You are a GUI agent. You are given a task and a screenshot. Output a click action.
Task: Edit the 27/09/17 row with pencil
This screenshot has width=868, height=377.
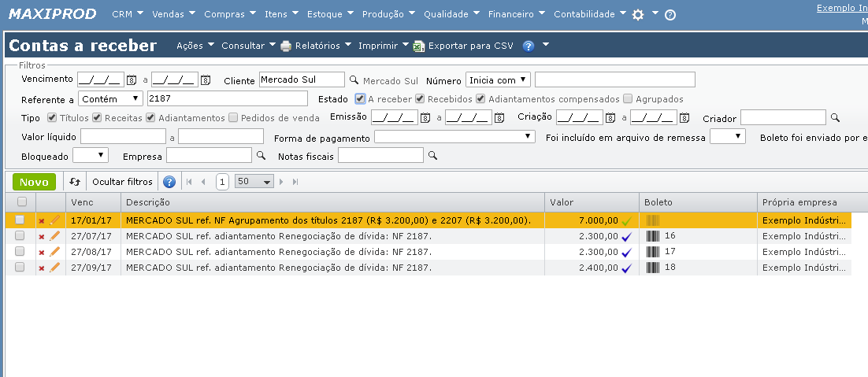tap(54, 268)
